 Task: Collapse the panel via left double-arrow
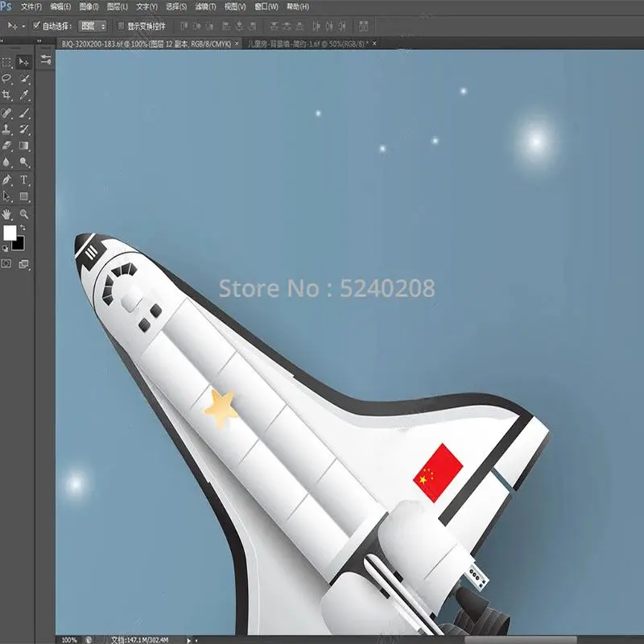tap(2, 41)
